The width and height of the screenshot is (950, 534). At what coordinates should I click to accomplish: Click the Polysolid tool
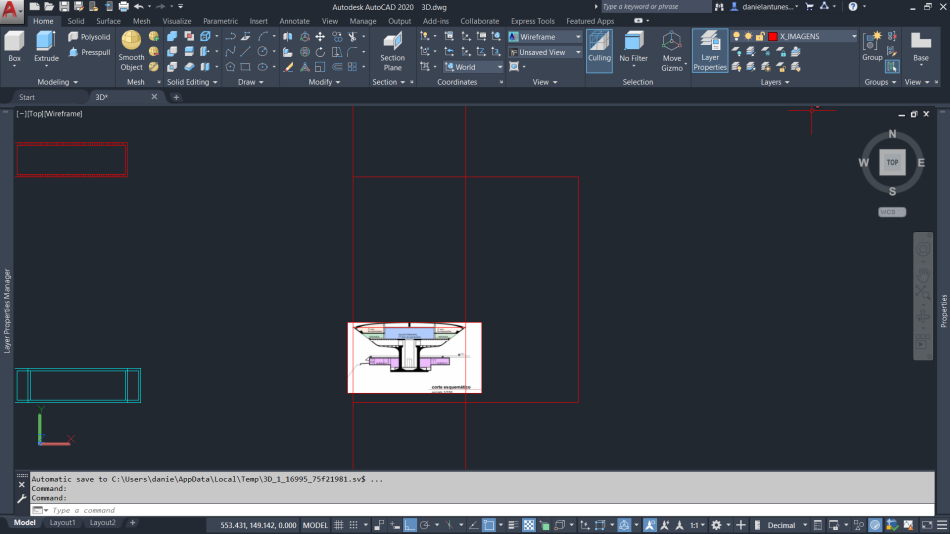coord(89,37)
